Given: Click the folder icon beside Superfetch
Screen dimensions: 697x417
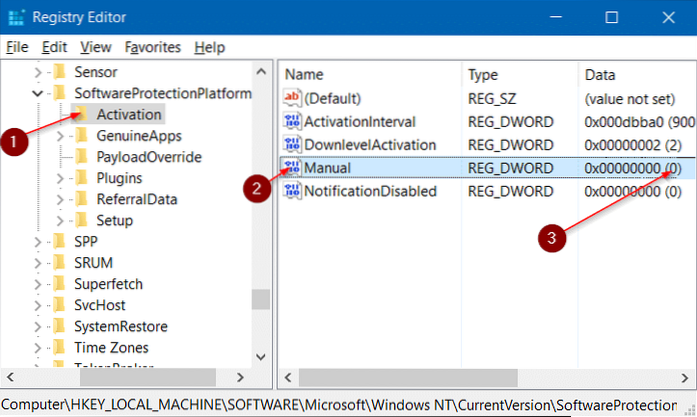Looking at the screenshot, I should tap(60, 283).
